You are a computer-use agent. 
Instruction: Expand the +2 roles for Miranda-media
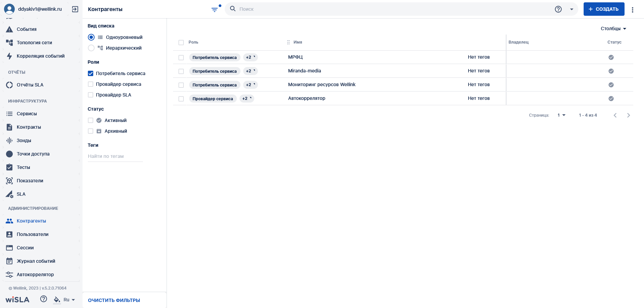[x=250, y=71]
